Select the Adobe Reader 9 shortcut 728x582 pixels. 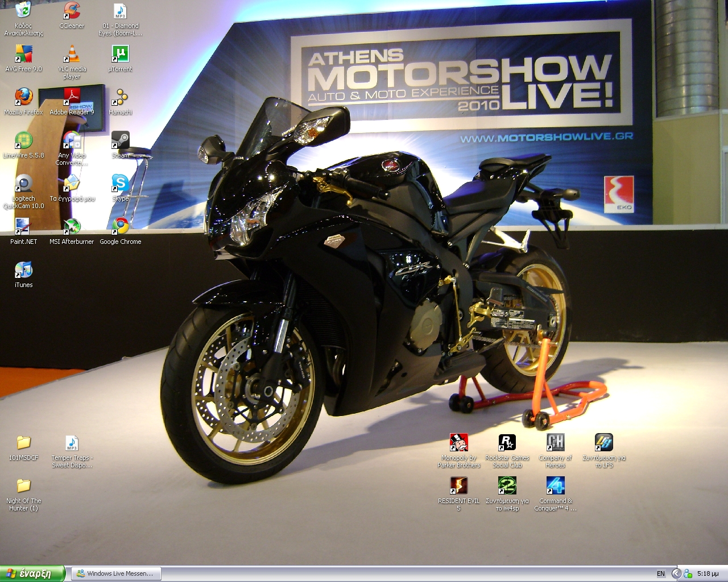click(x=72, y=102)
